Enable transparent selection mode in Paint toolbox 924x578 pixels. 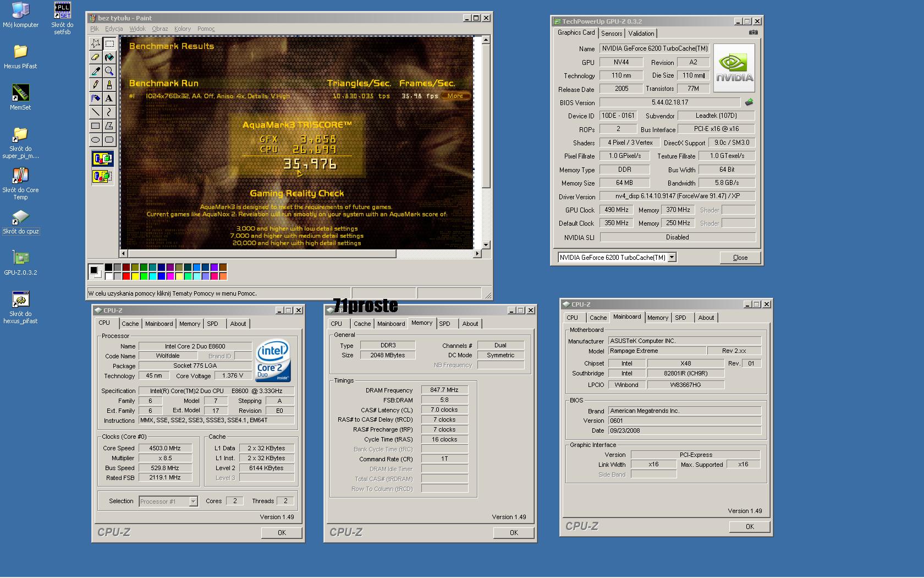[102, 176]
